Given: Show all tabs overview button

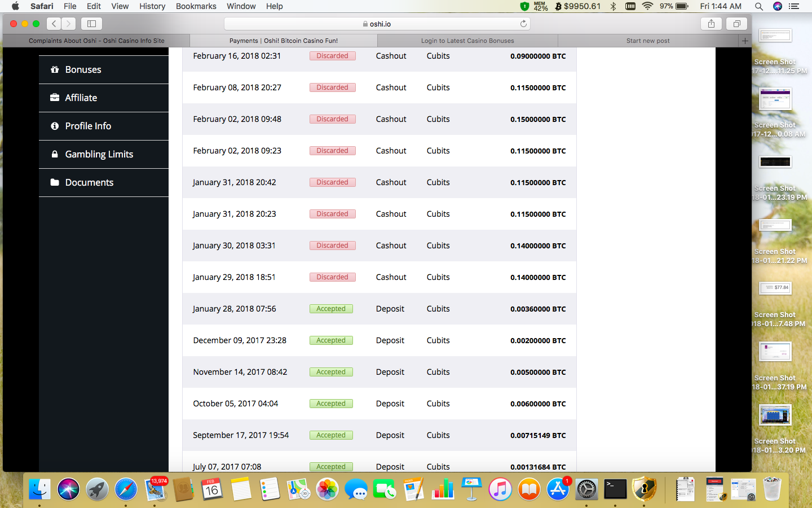Looking at the screenshot, I should click(x=736, y=24).
